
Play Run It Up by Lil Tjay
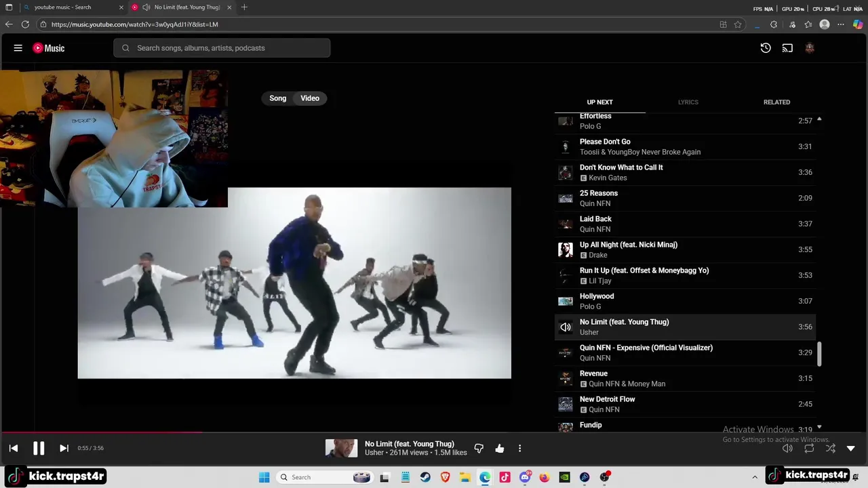(685, 275)
